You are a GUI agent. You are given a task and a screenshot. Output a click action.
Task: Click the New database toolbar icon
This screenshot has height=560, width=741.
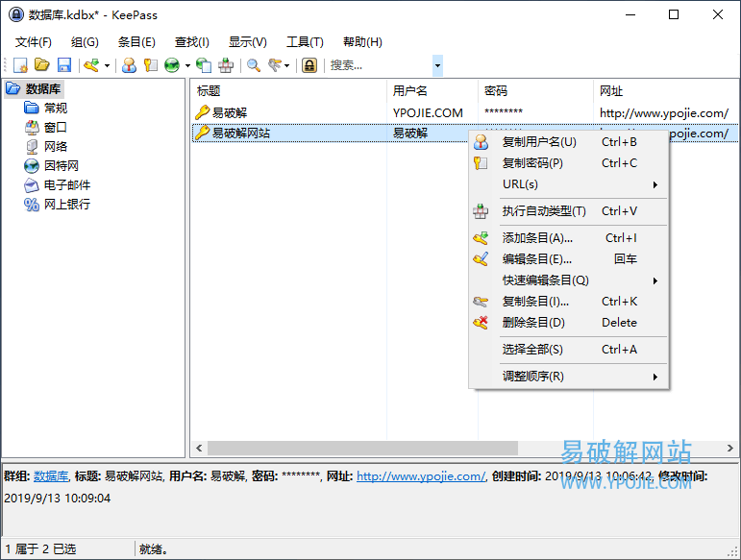tap(20, 65)
